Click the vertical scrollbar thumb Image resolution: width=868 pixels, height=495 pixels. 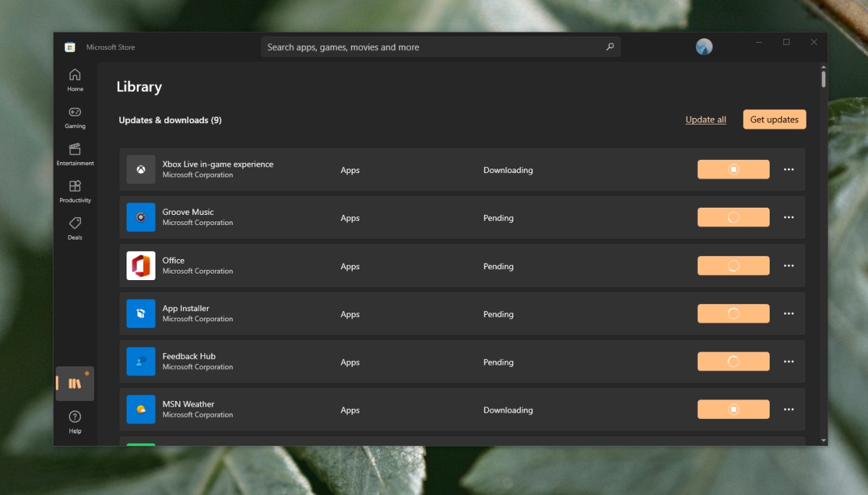click(x=824, y=78)
